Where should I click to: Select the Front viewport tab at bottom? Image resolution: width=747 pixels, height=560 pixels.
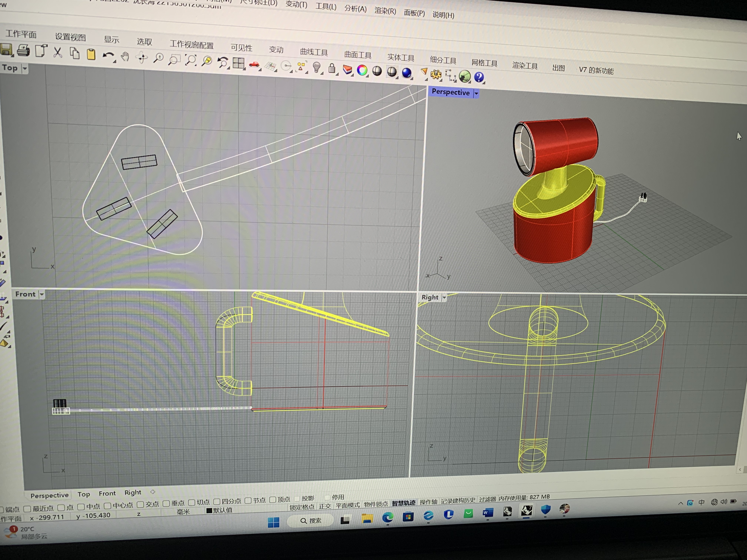(x=107, y=494)
